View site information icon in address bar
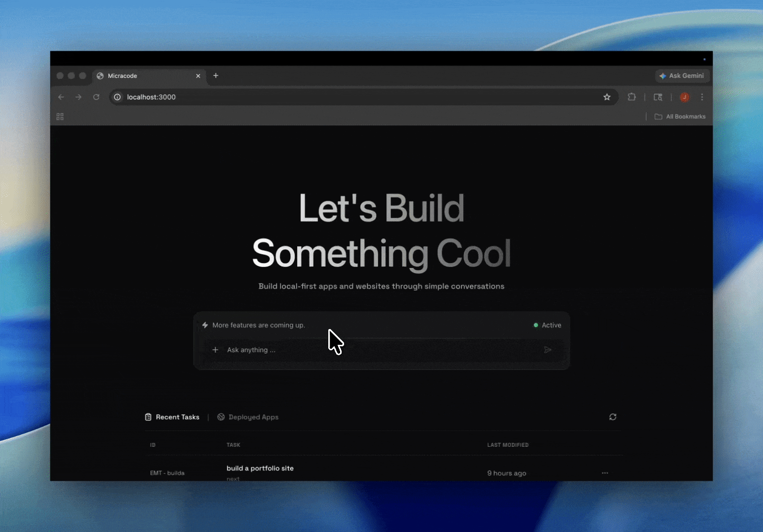The image size is (763, 532). [117, 97]
